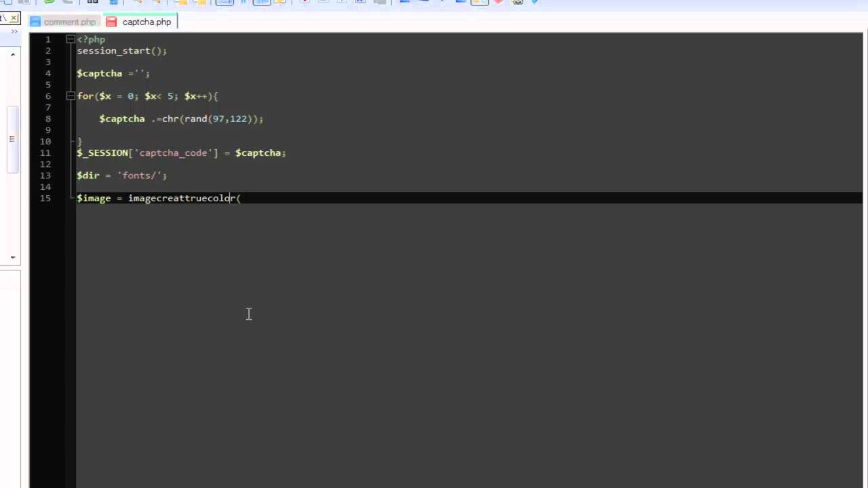Image resolution: width=868 pixels, height=488 pixels.
Task: Expand the side panel with the double chevron
Action: pyautogui.click(x=14, y=32)
